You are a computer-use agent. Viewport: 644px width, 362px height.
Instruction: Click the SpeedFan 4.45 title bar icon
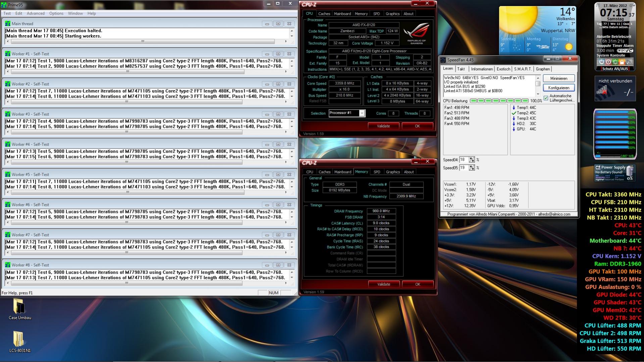click(x=443, y=60)
